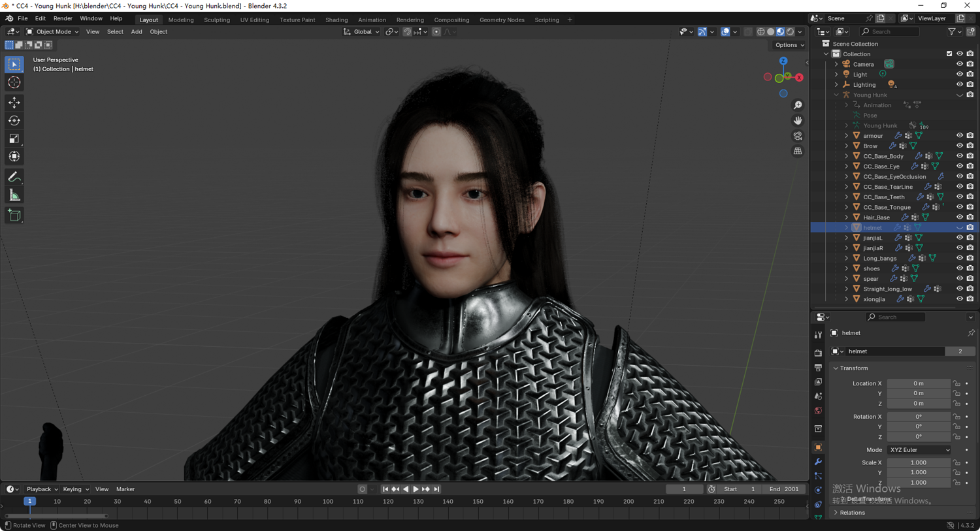Activate the 3D Cursor tool

14,82
